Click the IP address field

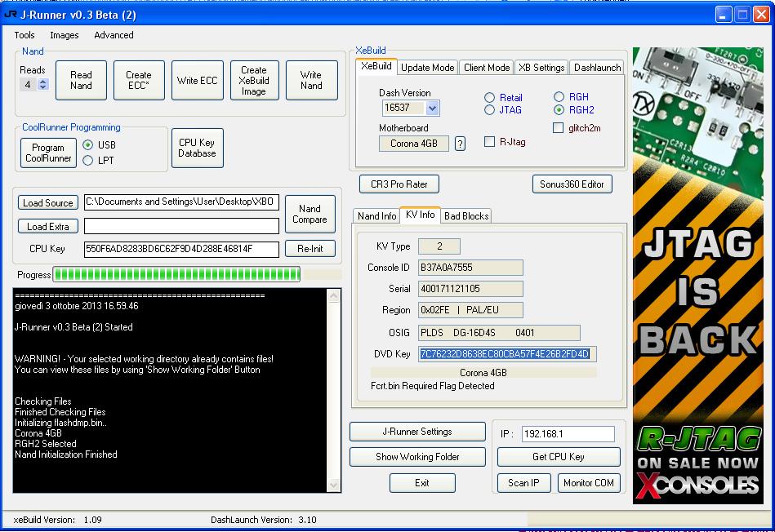click(x=568, y=434)
